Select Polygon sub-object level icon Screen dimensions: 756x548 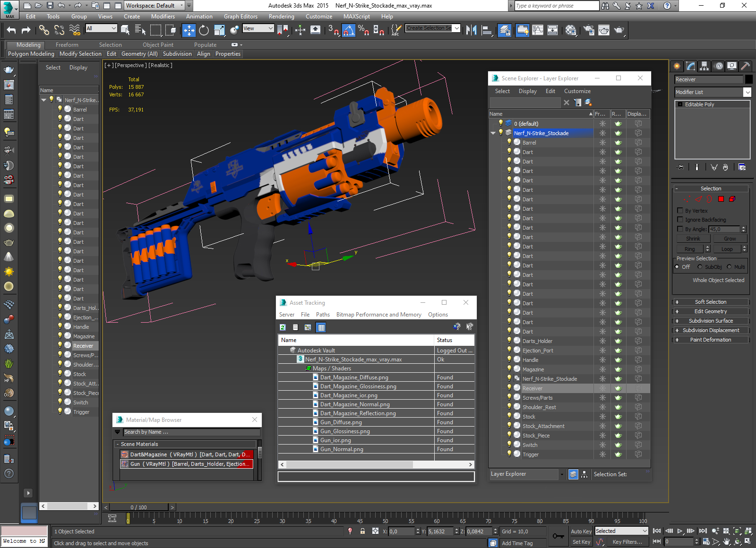coord(721,199)
